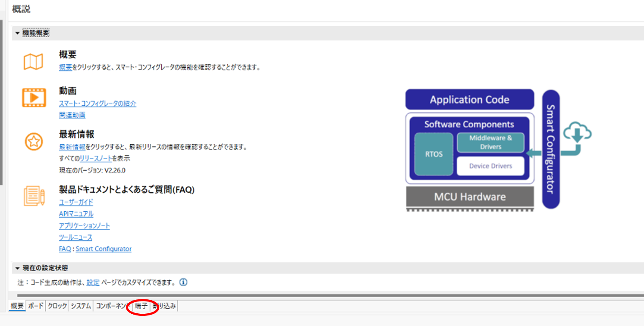
Task: Click the 関連動画 link
Action: coord(72,115)
